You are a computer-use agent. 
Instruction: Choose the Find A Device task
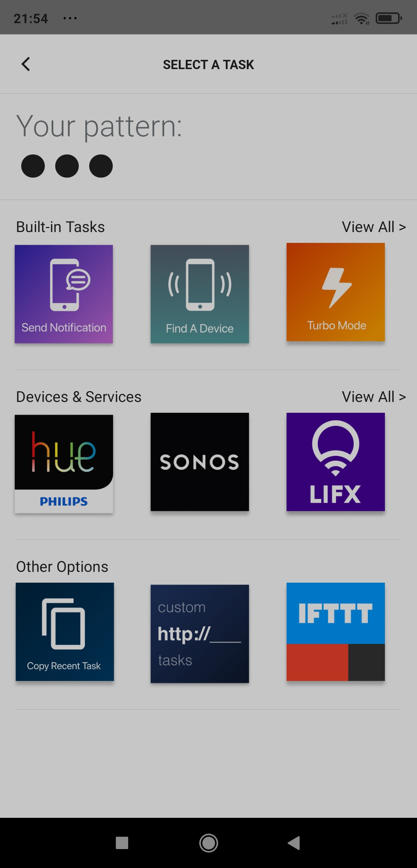200,294
